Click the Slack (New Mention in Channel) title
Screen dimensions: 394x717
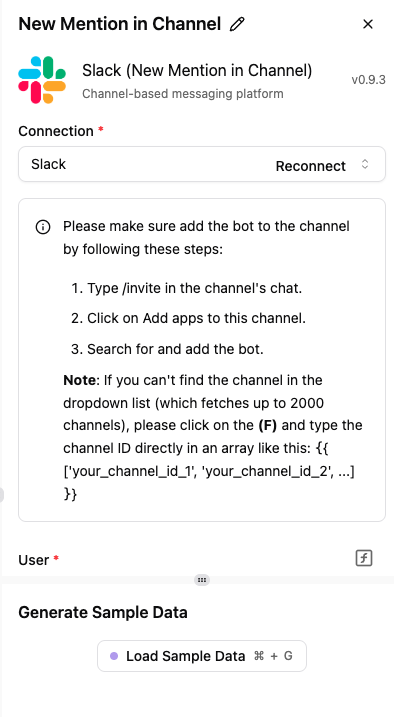click(197, 70)
